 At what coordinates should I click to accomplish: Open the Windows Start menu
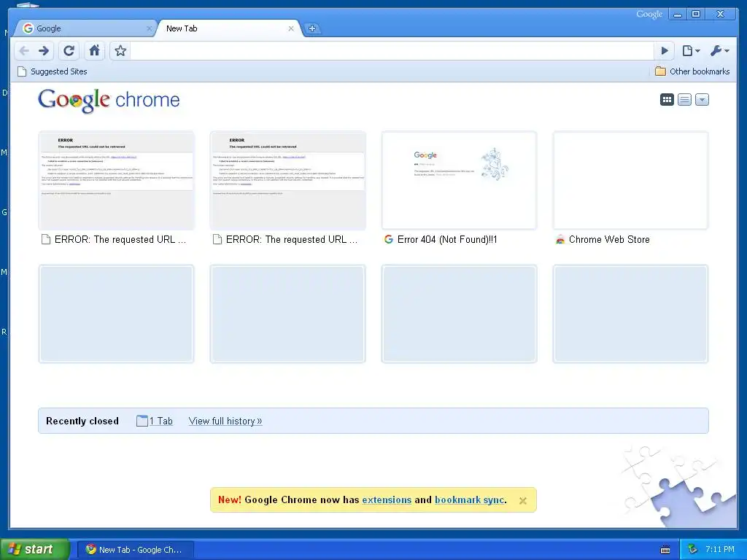click(34, 549)
